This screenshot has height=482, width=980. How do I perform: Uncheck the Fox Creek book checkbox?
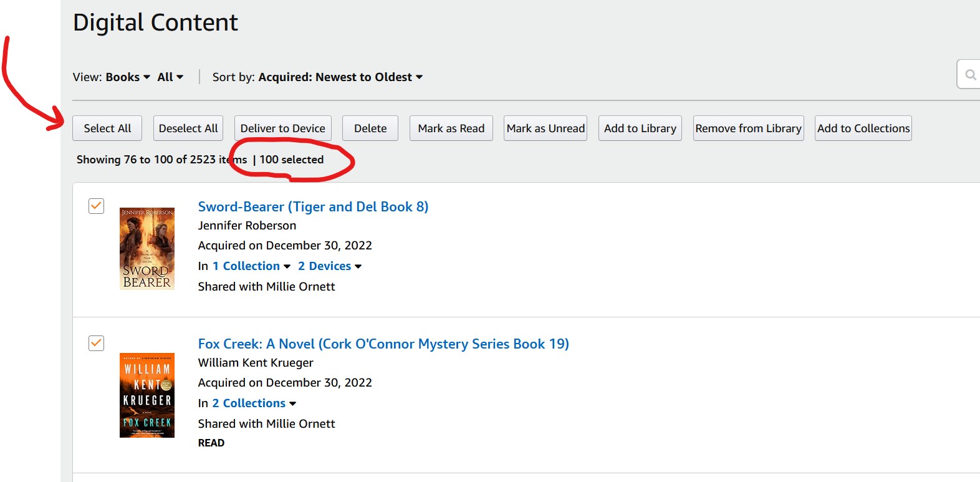[x=96, y=343]
